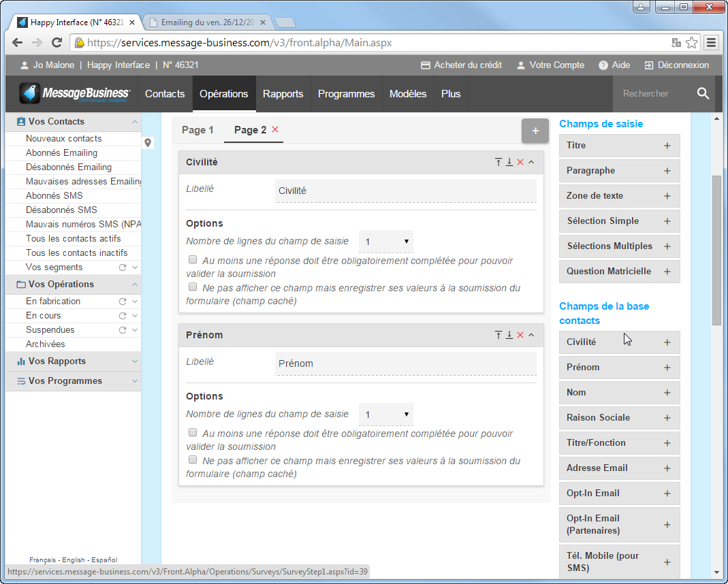Switch to the Page 1 tab
Image resolution: width=728 pixels, height=584 pixels.
tap(197, 130)
